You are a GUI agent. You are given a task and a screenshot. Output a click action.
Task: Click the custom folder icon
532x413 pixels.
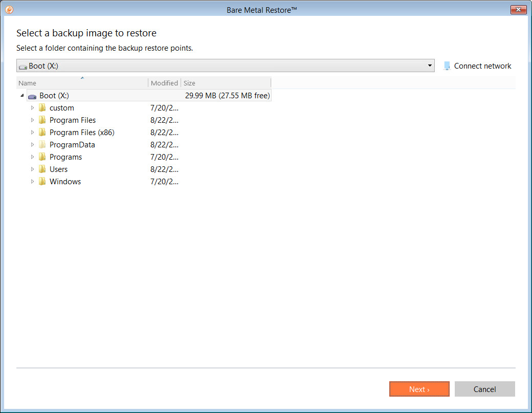coord(42,108)
